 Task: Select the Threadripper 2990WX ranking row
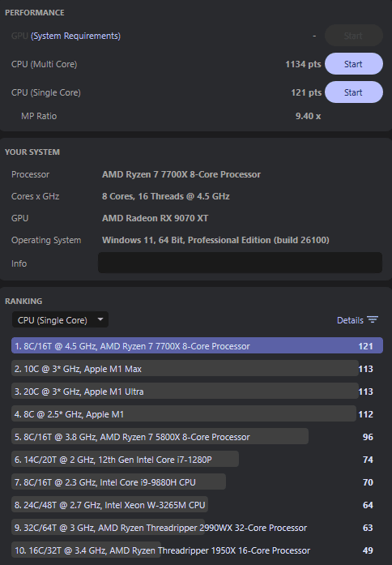pos(197,528)
